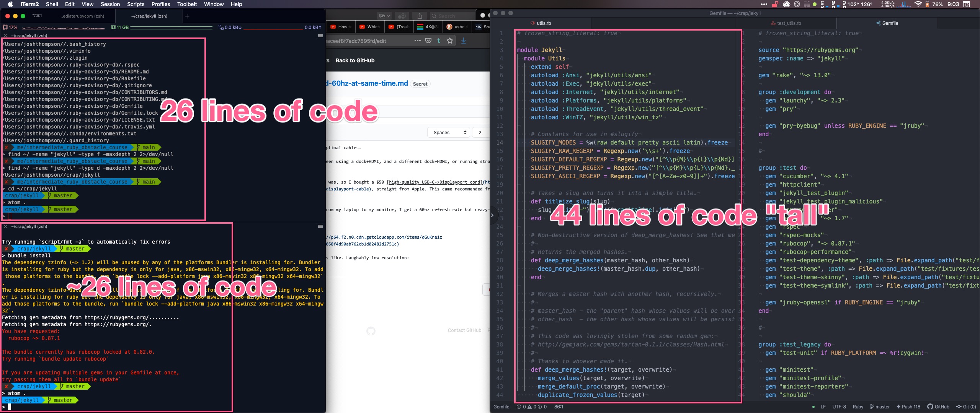Switch to the test_utils.rb tab
Viewport: 980px width, 413px height.
[x=789, y=23]
